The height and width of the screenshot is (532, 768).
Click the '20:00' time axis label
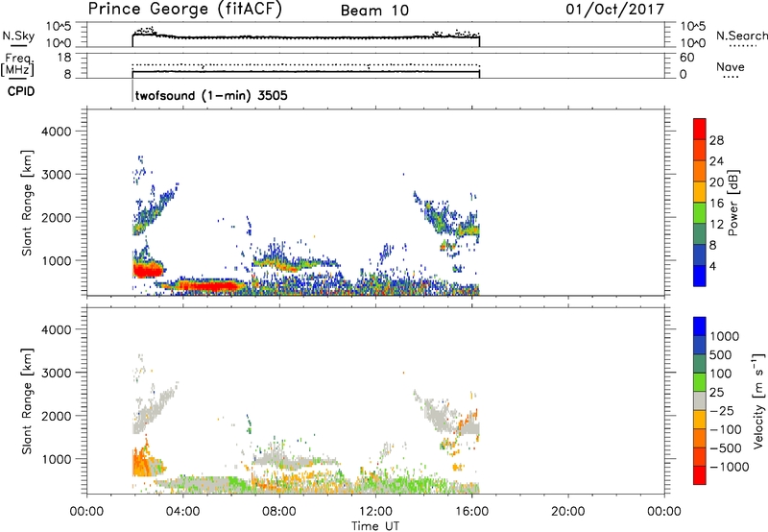coord(567,512)
